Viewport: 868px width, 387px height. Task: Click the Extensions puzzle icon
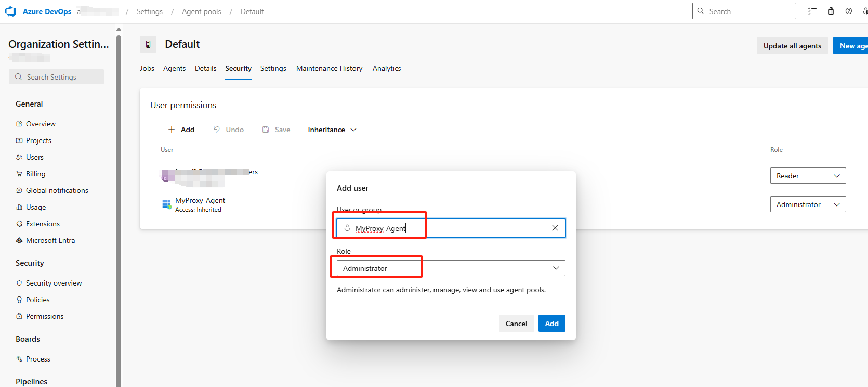(19, 224)
